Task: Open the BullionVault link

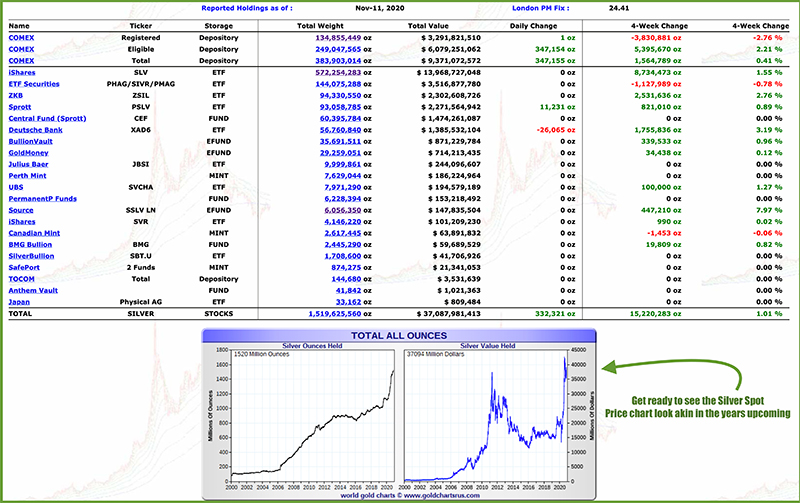Action: (x=31, y=141)
